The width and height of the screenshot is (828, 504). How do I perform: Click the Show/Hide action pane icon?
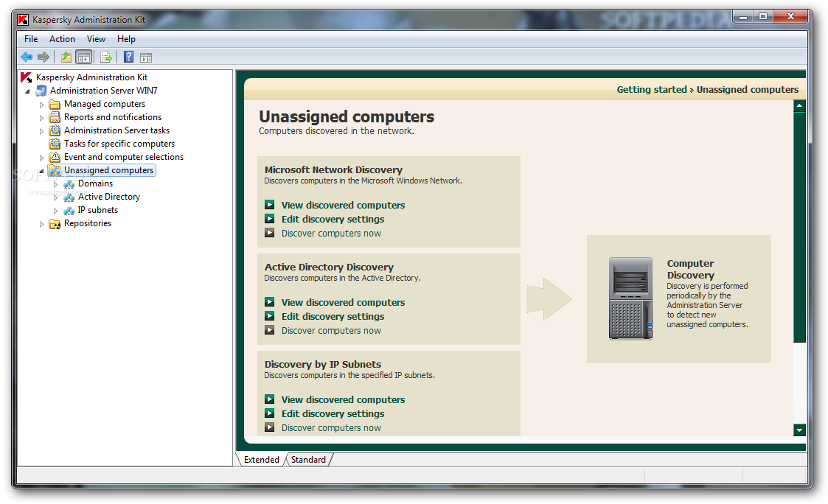point(146,57)
